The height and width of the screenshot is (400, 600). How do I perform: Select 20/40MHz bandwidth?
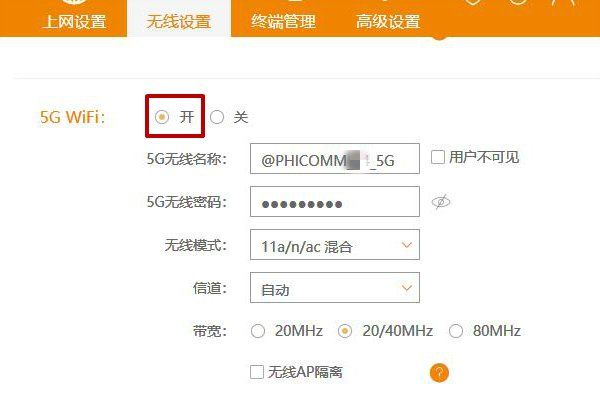click(x=345, y=331)
